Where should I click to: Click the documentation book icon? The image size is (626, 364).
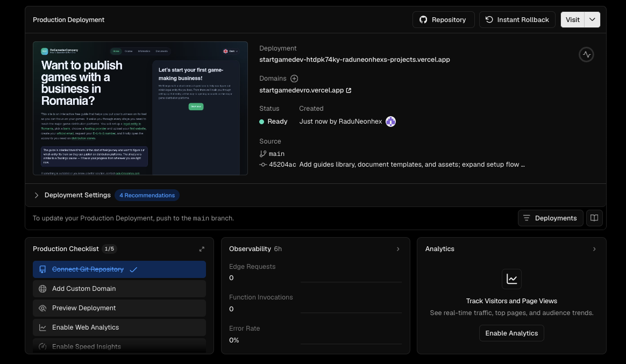[594, 218]
